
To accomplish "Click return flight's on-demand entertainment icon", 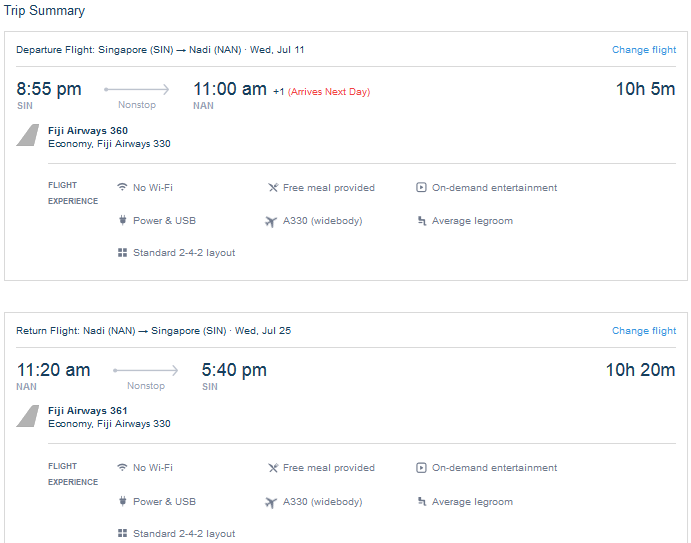I will pyautogui.click(x=421, y=467).
